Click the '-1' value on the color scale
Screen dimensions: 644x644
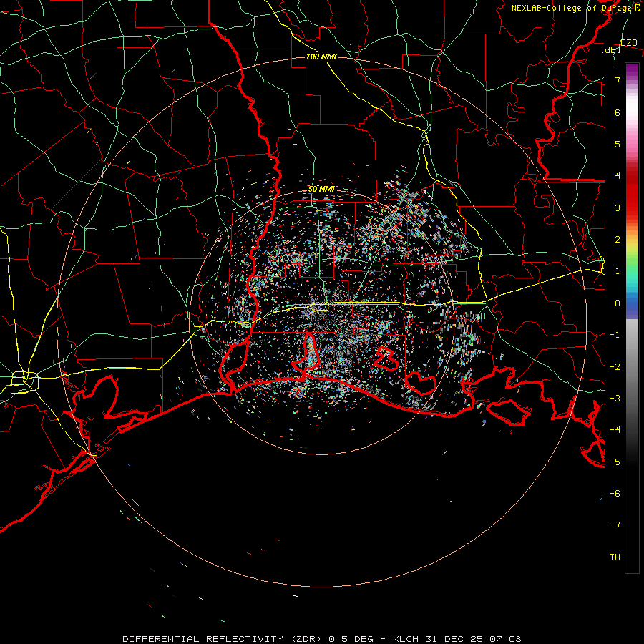[615, 335]
